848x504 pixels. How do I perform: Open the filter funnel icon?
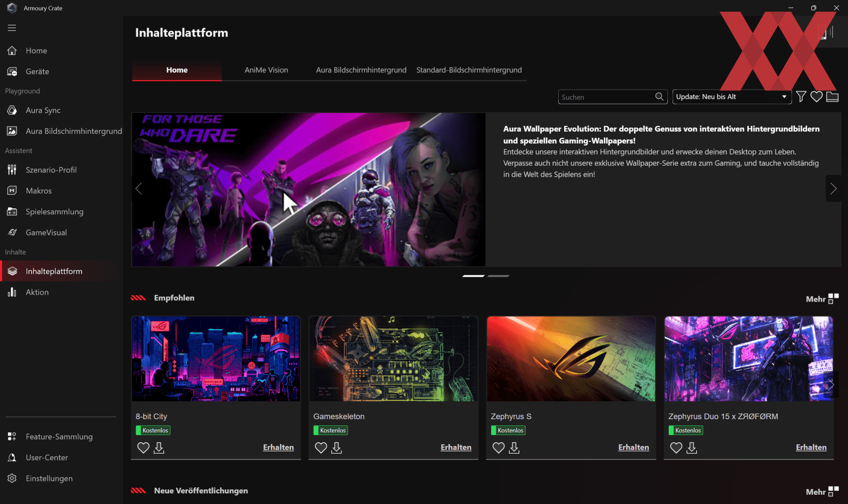[x=801, y=96]
